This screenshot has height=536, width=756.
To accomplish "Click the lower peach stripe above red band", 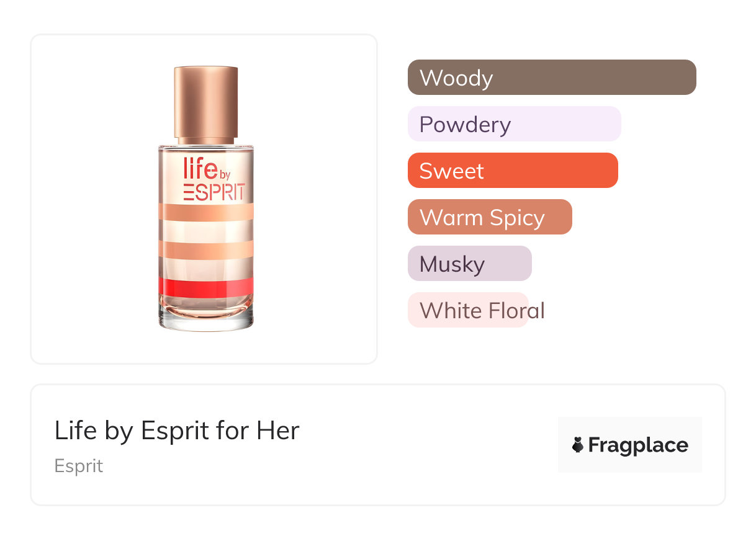I will tap(205, 249).
